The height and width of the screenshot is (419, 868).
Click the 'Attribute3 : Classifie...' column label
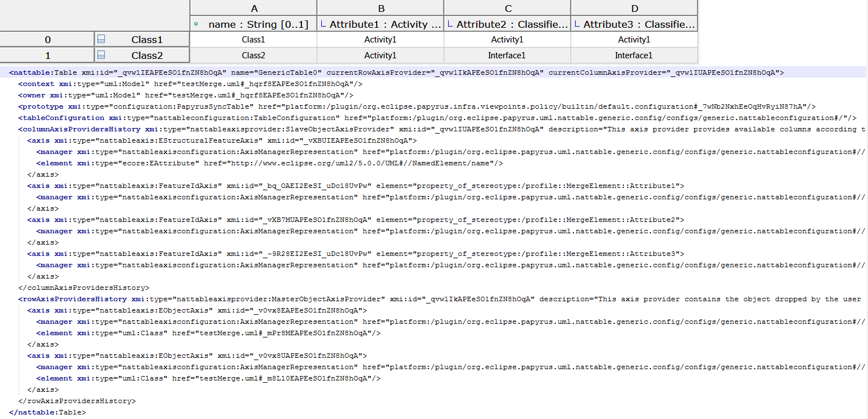[x=639, y=24]
